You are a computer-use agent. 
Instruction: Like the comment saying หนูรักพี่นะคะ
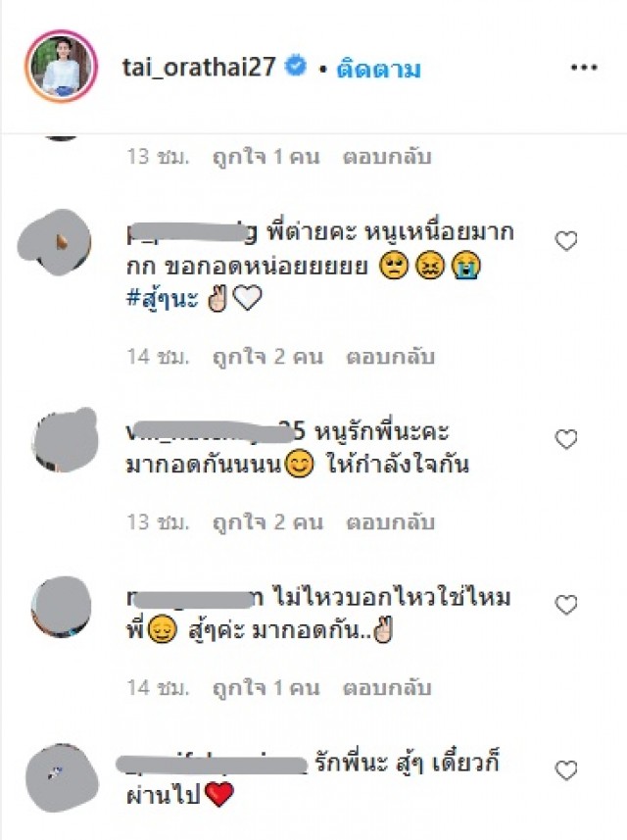click(566, 439)
